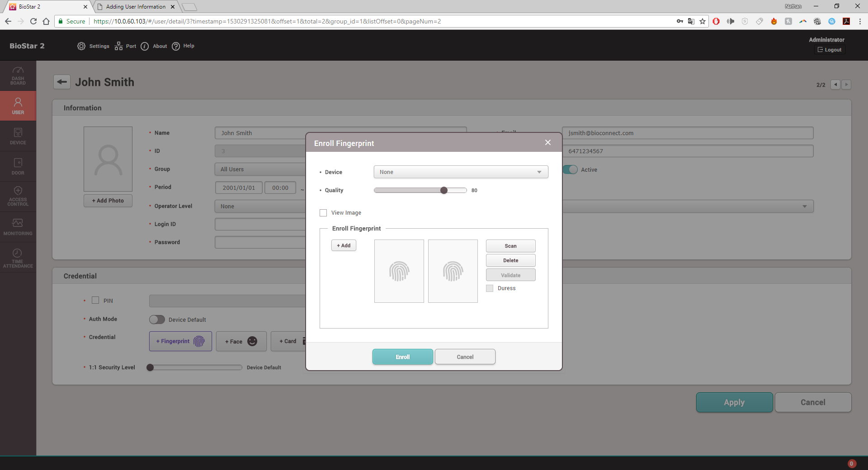Screen dimensions: 868x470
Task: Open the Door sidebar icon
Action: point(18,166)
